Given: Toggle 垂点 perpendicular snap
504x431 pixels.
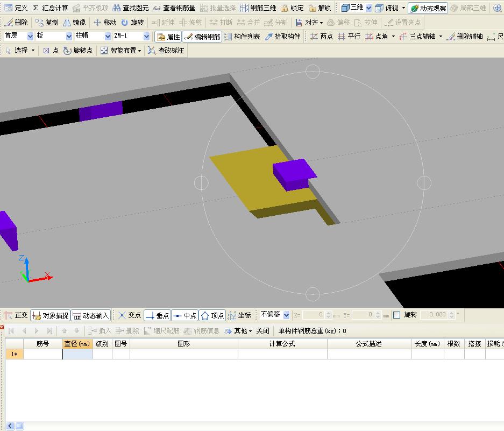Looking at the screenshot, I should point(157,315).
